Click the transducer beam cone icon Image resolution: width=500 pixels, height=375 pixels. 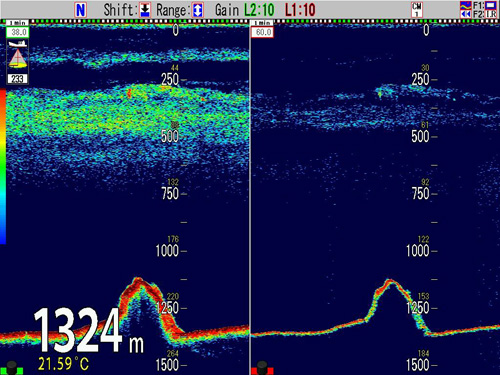click(18, 59)
